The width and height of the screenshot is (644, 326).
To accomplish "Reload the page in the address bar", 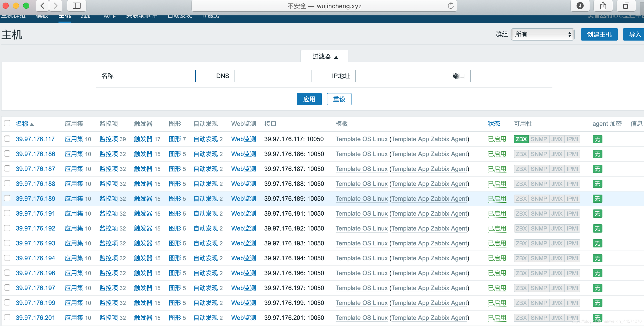I will pos(451,6).
